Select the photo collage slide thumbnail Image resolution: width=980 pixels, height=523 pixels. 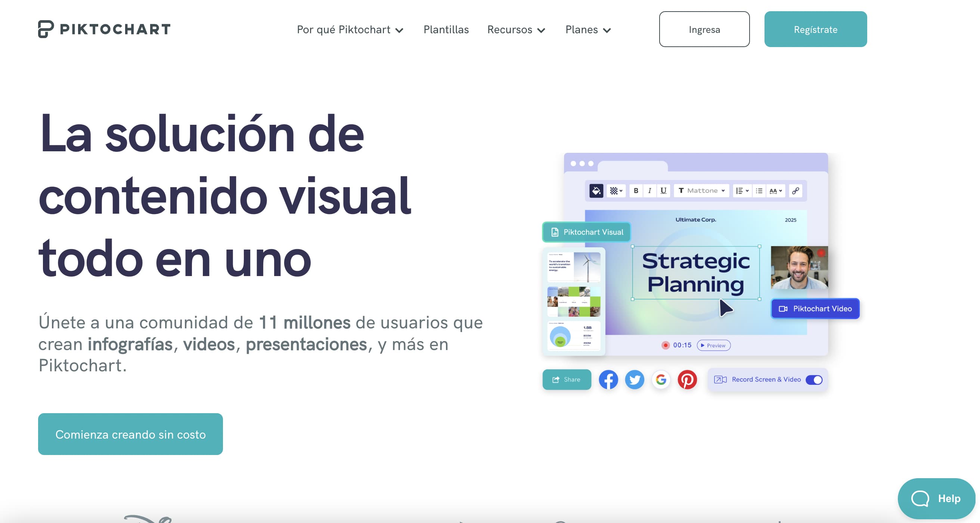coord(574,301)
